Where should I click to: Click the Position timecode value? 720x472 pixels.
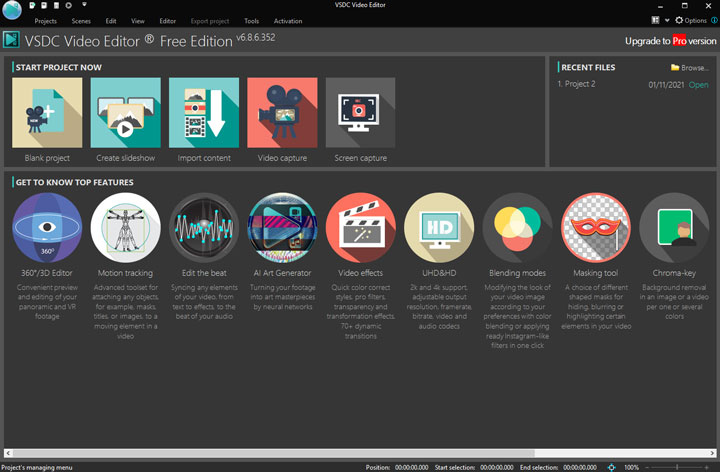411,467
